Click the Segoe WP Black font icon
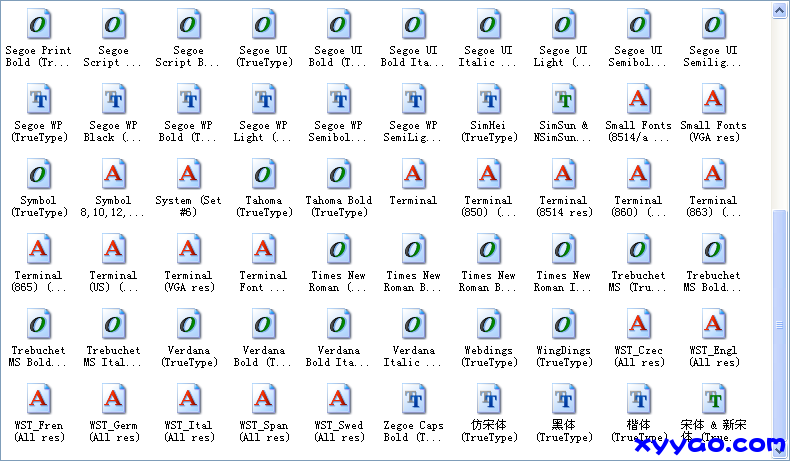The height and width of the screenshot is (461, 790). pyautogui.click(x=114, y=99)
